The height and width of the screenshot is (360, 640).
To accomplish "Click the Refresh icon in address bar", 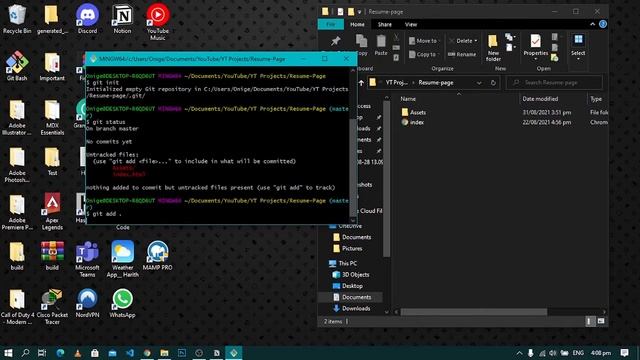I will tap(493, 83).
